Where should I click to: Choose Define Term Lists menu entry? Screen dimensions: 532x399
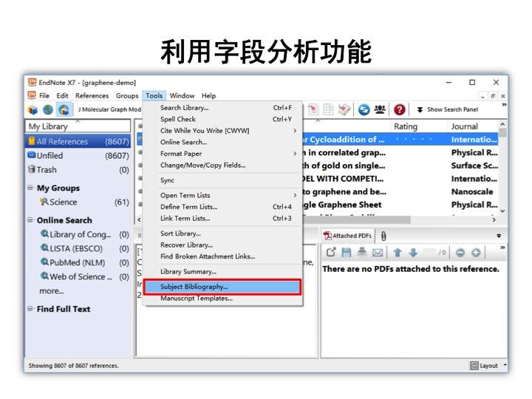tap(222, 207)
